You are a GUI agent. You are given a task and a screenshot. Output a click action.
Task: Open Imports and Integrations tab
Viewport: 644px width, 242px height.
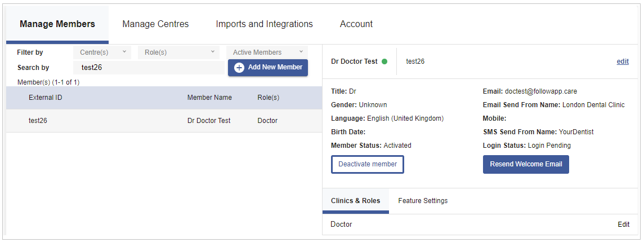coord(264,24)
